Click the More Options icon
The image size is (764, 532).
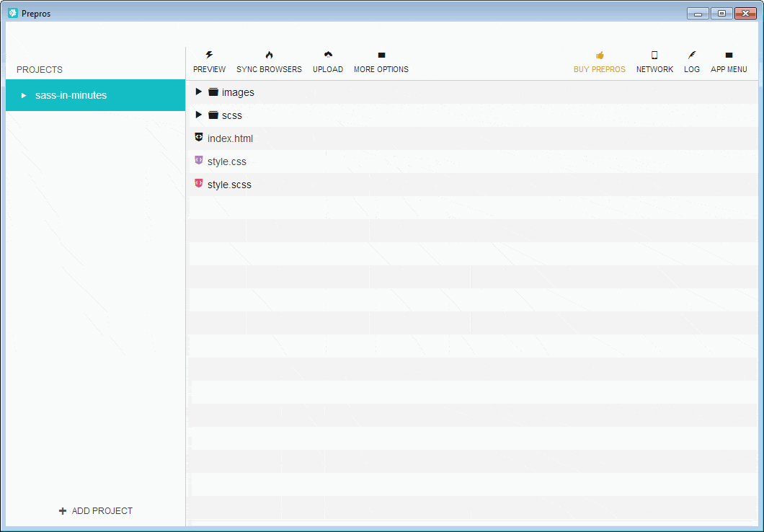point(381,55)
